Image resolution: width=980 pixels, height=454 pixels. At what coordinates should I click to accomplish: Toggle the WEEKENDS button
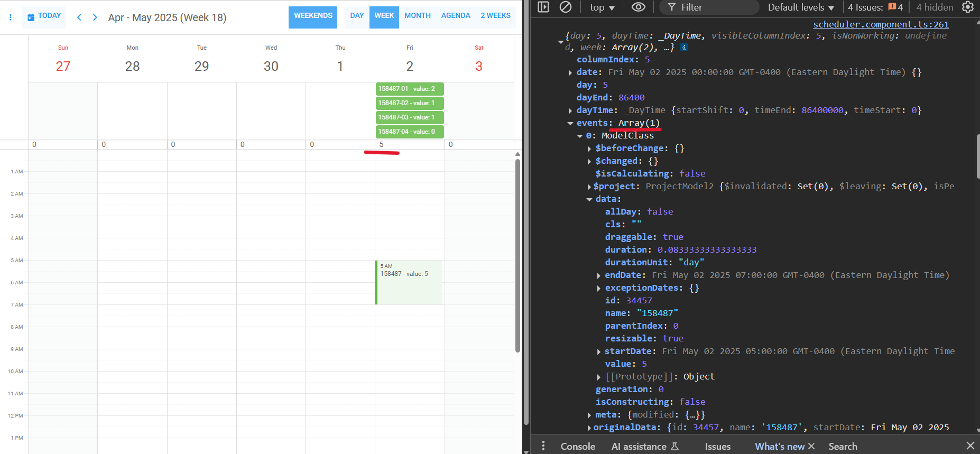tap(313, 17)
